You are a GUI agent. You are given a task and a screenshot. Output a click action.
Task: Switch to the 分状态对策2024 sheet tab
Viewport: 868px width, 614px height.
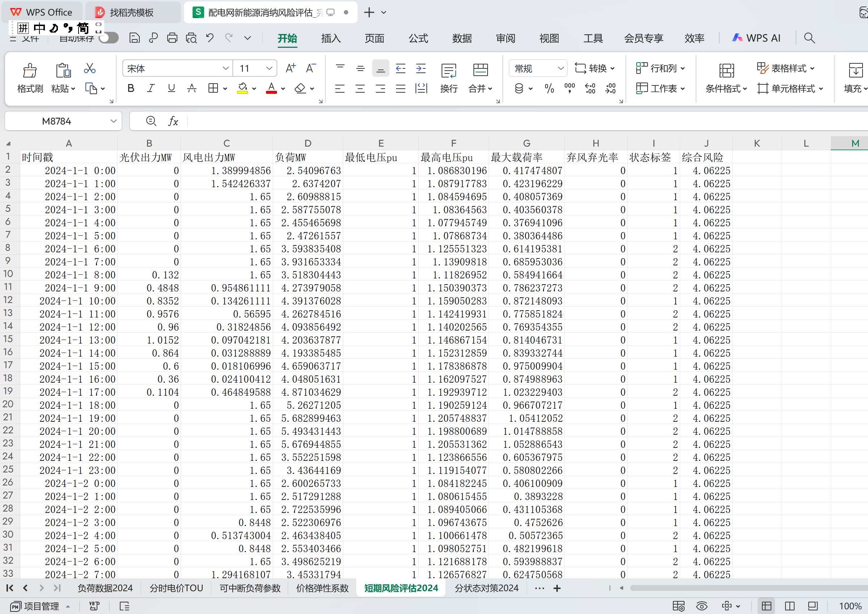click(x=486, y=588)
